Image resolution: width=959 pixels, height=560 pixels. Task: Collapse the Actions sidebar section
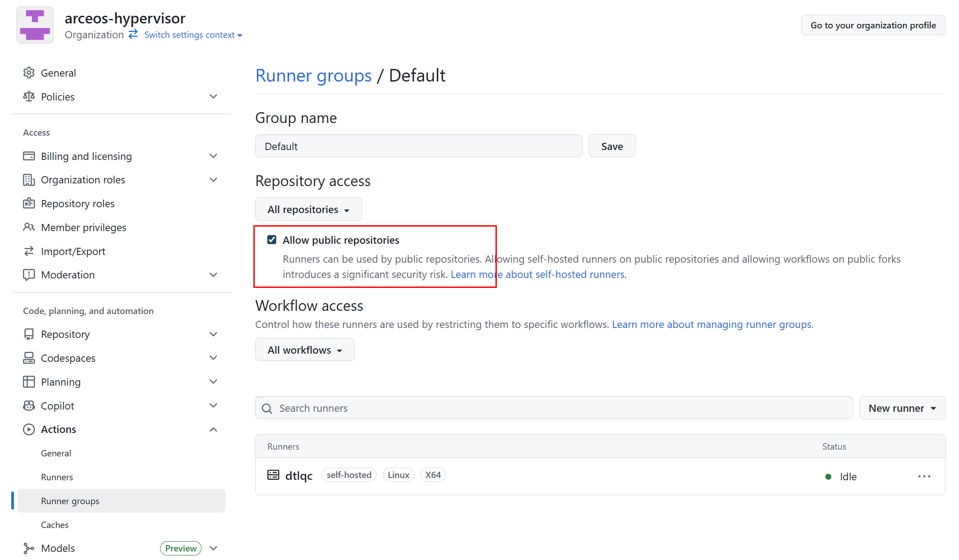213,429
